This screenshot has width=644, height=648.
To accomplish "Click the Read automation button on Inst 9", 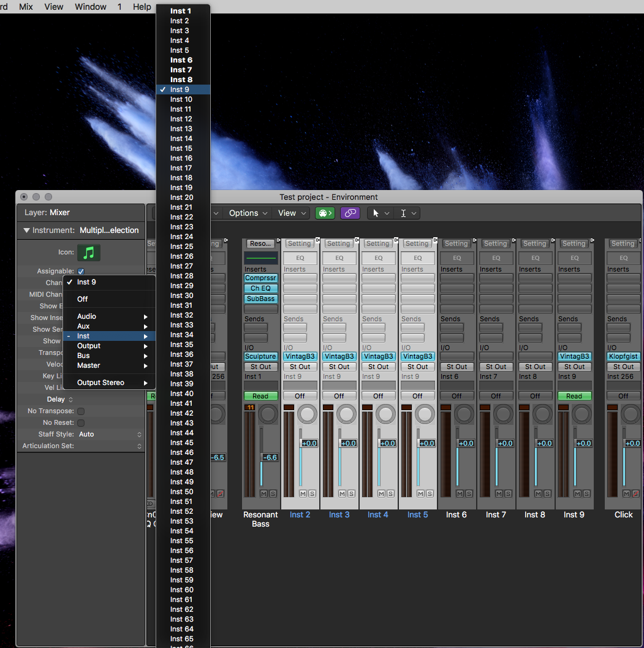I will point(574,396).
